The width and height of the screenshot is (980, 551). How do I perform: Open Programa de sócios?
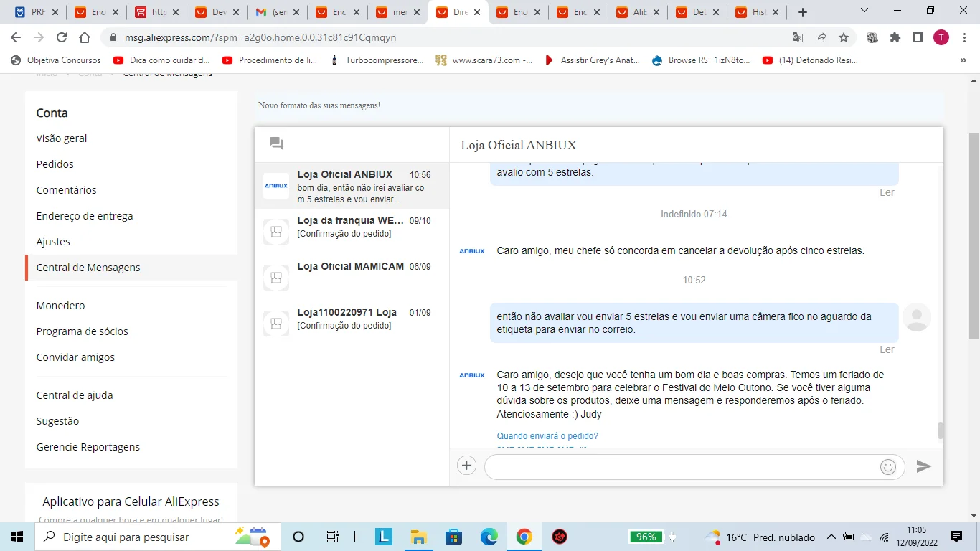83,331
